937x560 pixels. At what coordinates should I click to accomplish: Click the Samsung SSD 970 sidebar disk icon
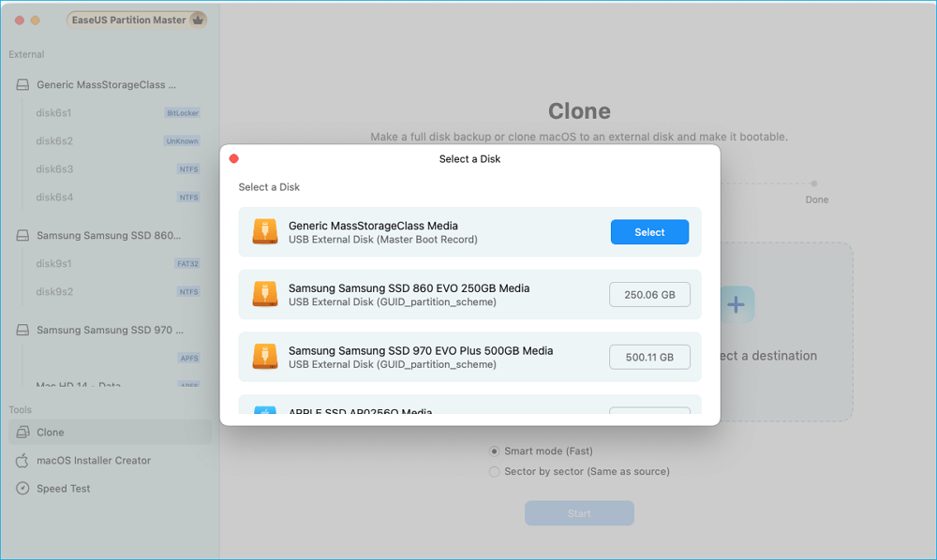22,330
